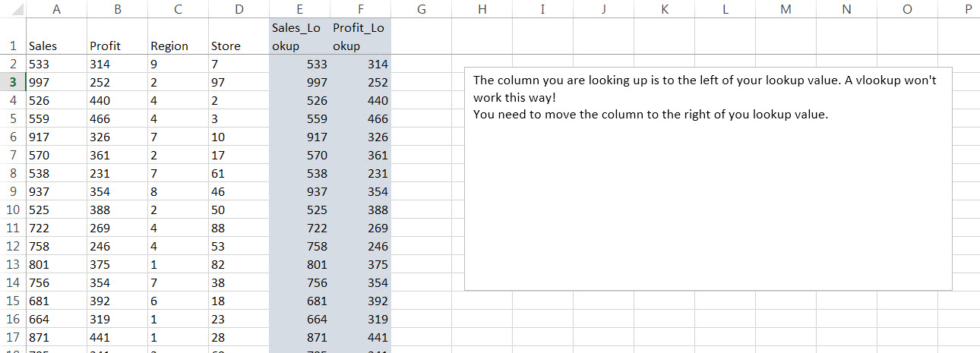Select column A header

coord(56,9)
